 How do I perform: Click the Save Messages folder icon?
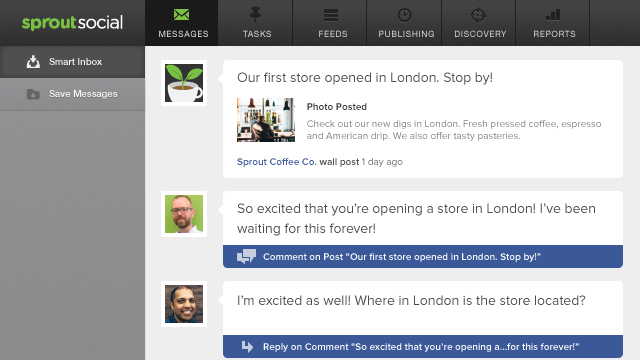33,94
